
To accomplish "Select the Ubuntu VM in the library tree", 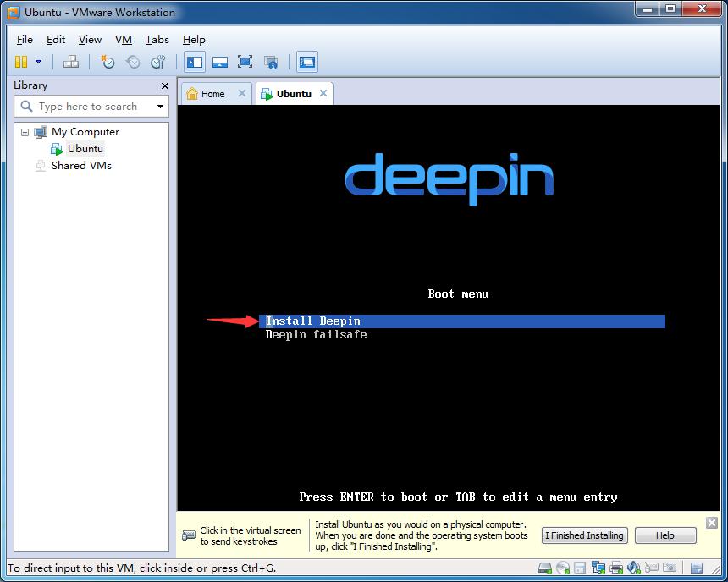I will (85, 149).
